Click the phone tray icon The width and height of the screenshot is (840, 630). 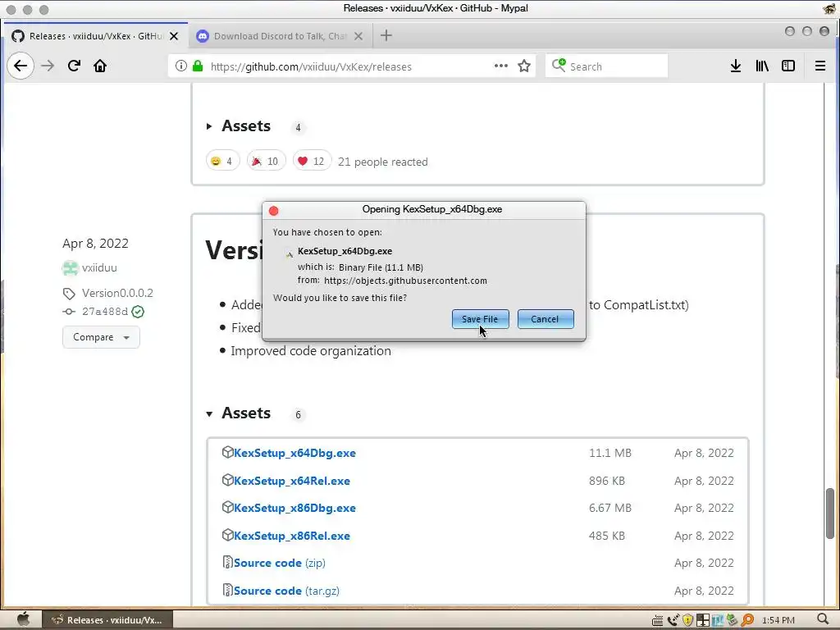(673, 620)
